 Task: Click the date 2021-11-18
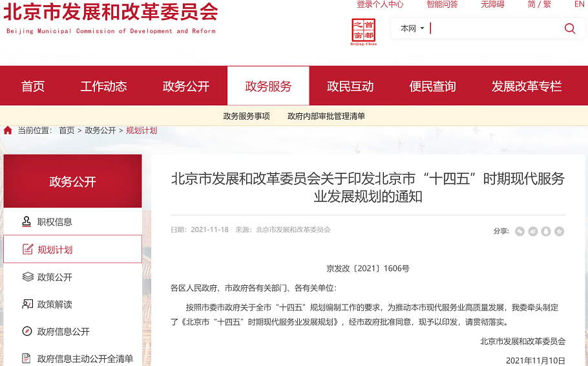pyautogui.click(x=209, y=230)
